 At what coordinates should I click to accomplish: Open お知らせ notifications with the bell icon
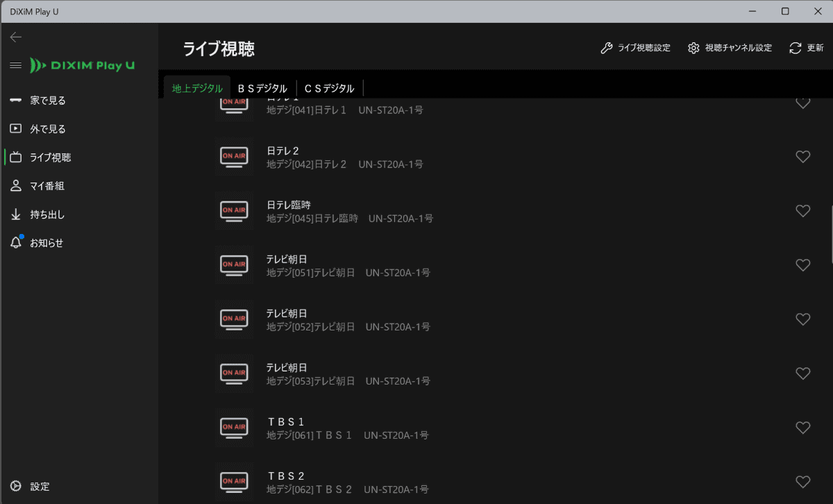[x=15, y=242]
